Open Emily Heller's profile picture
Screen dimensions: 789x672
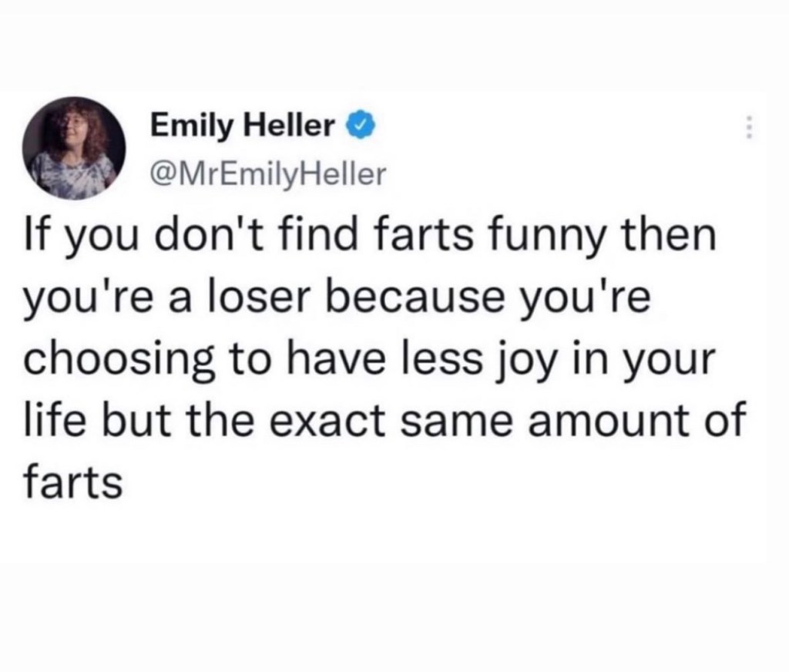pos(75,149)
